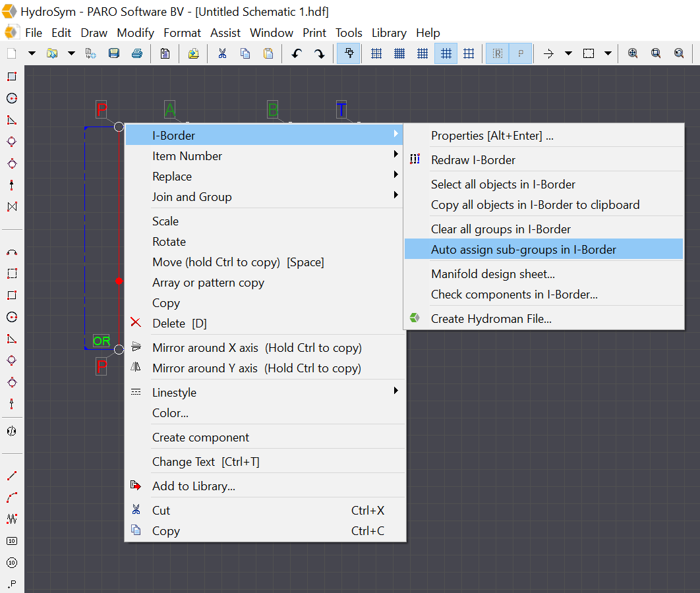The width and height of the screenshot is (700, 593).
Task: Click the green A port label on canvas
Action: pyautogui.click(x=169, y=109)
